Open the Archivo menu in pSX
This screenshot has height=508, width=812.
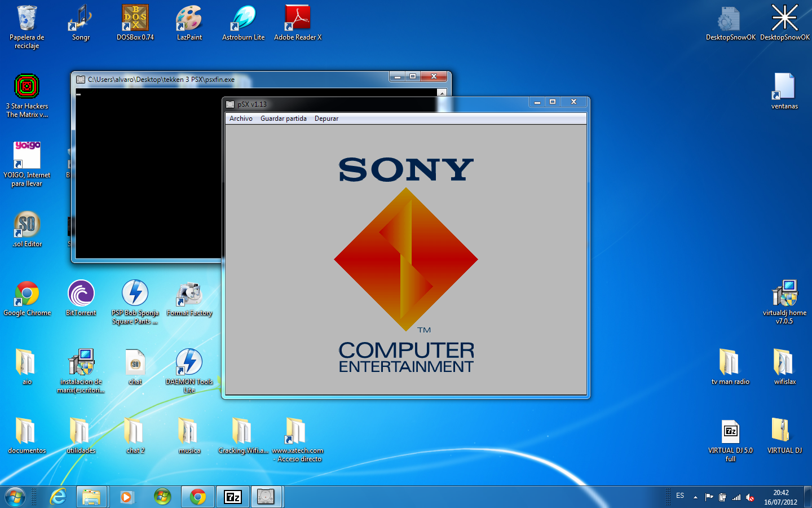pos(241,119)
